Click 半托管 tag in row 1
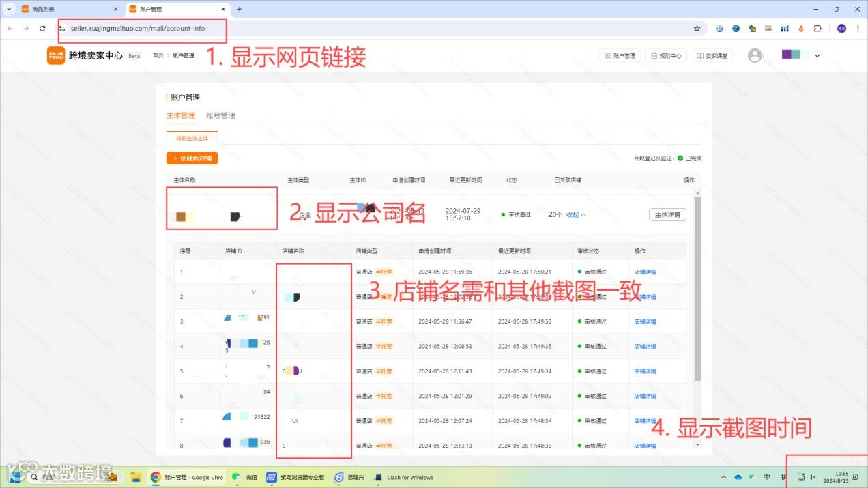868x488 pixels. 384,272
